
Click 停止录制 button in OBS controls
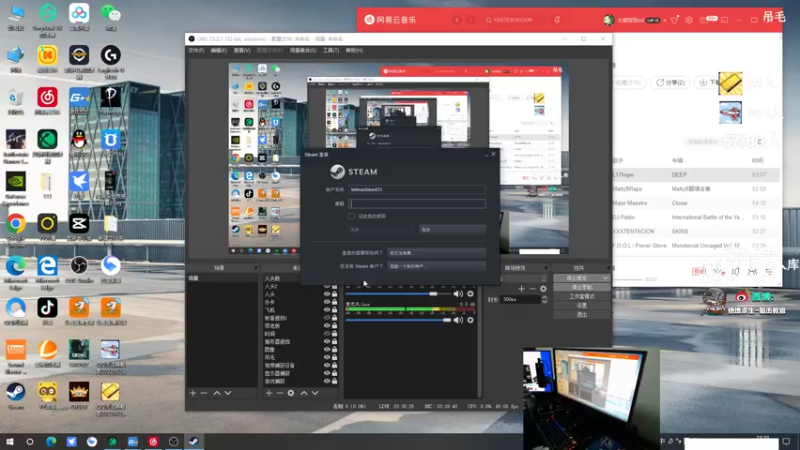tap(582, 287)
